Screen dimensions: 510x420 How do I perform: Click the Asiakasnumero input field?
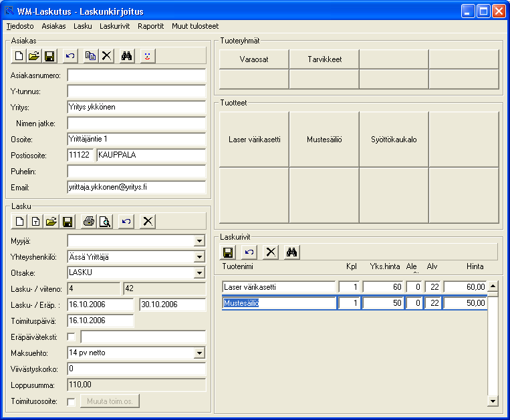[x=136, y=75]
